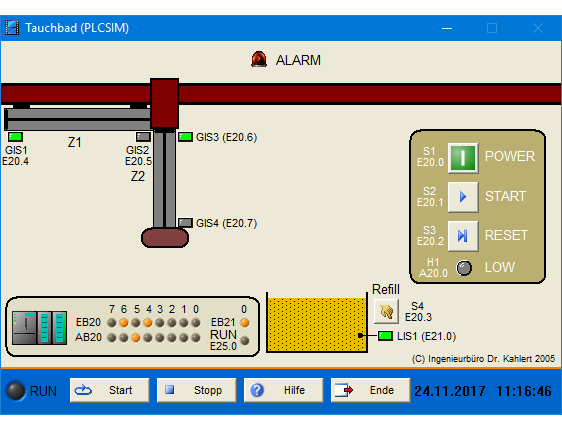Click the H1 LOW indicator lamp

pos(464,268)
